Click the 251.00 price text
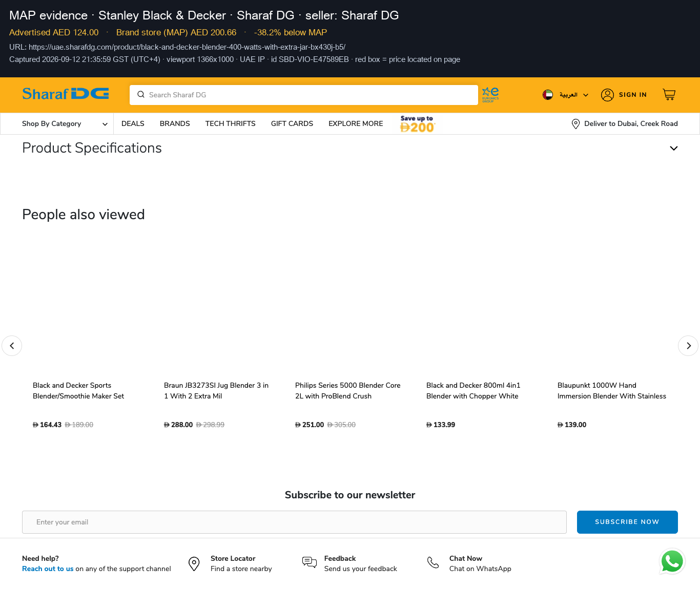Viewport: 700px width, 589px height. (x=310, y=425)
